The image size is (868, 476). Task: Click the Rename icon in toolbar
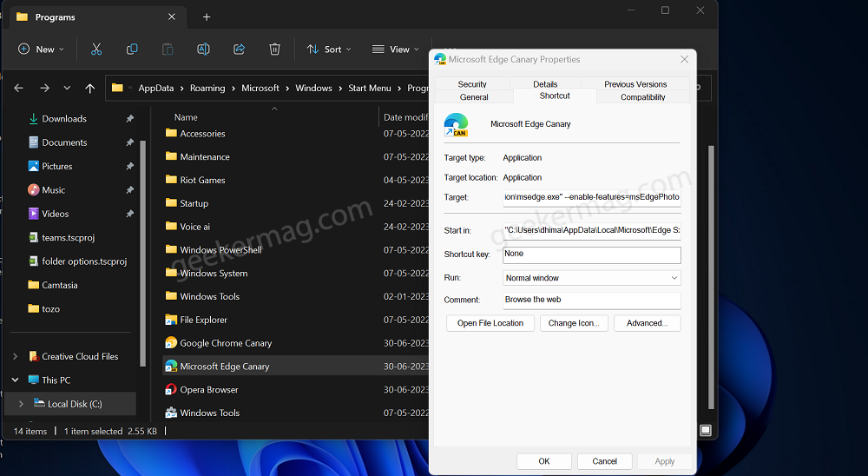coord(203,50)
